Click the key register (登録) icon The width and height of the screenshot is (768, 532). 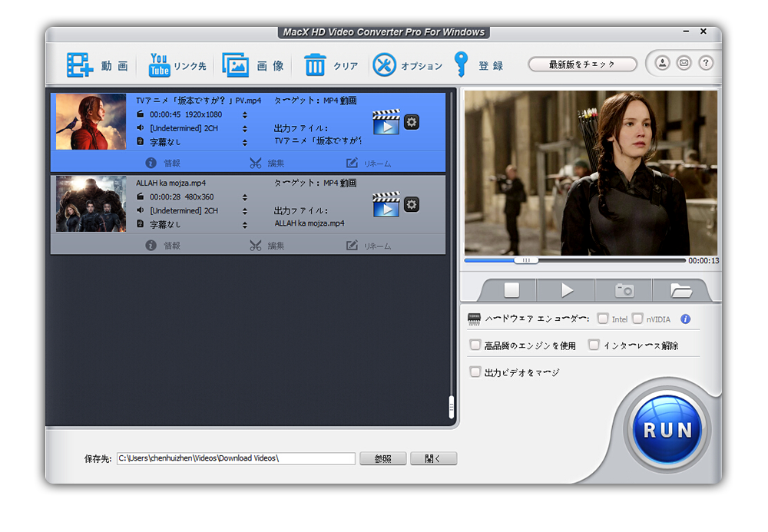coord(461,64)
